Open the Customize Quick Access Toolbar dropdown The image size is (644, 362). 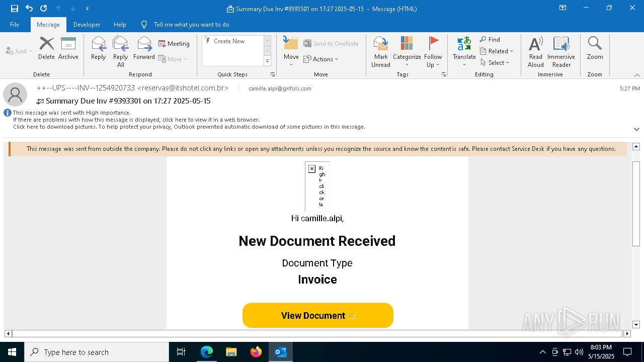point(88,9)
